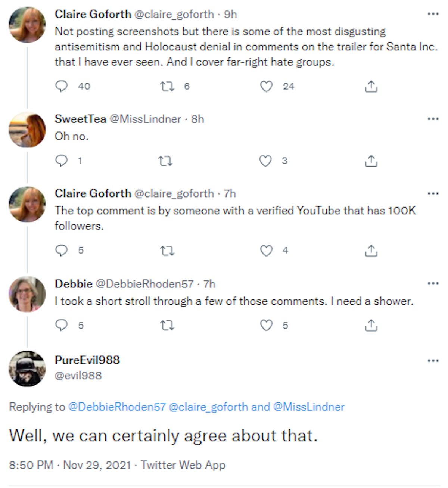
Task: Open the @MissLindner mention link
Action: (x=309, y=407)
